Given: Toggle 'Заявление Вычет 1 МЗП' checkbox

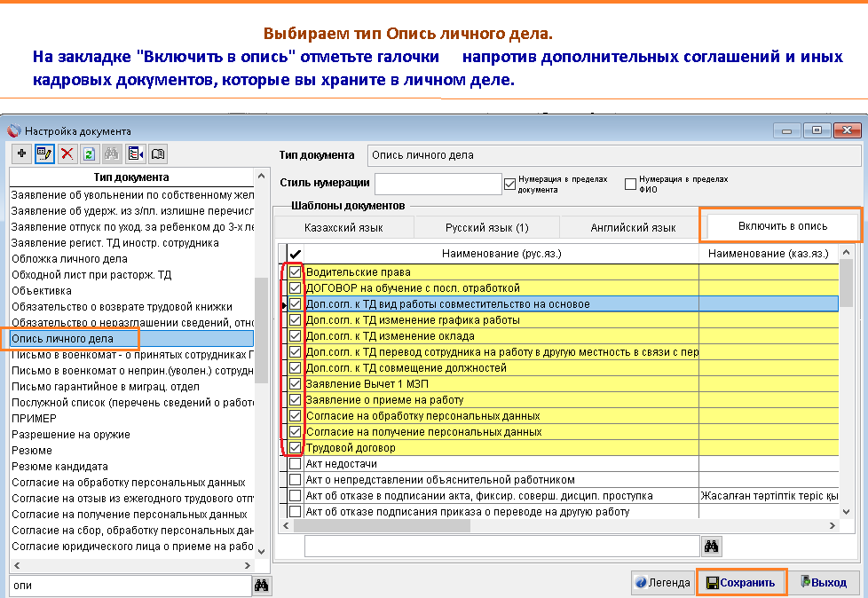Looking at the screenshot, I should tap(295, 384).
